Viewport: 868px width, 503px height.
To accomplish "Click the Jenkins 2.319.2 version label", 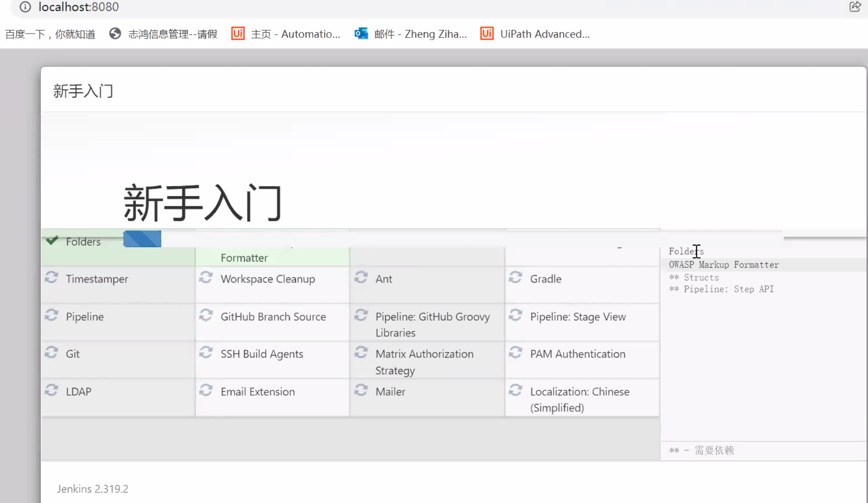I will pyautogui.click(x=92, y=489).
